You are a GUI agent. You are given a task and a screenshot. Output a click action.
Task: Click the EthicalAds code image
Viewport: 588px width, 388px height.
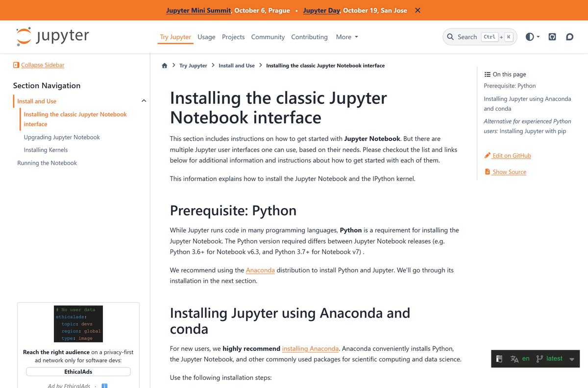78,324
